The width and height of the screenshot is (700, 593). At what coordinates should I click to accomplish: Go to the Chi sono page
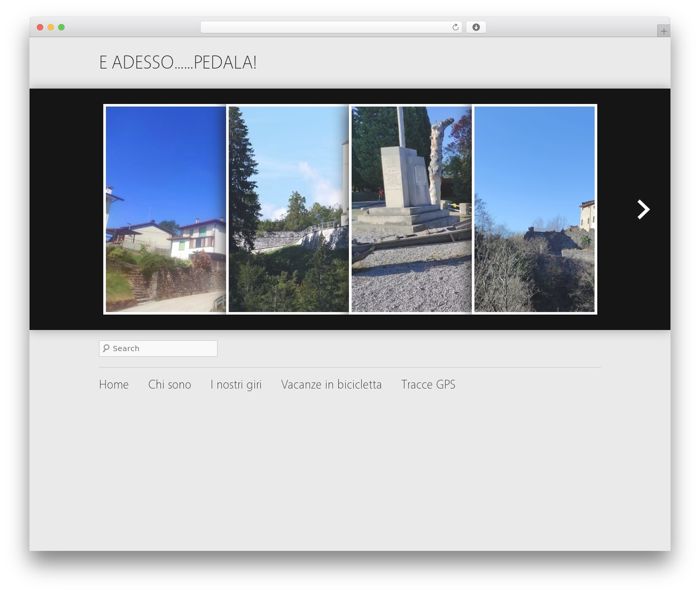tap(170, 385)
